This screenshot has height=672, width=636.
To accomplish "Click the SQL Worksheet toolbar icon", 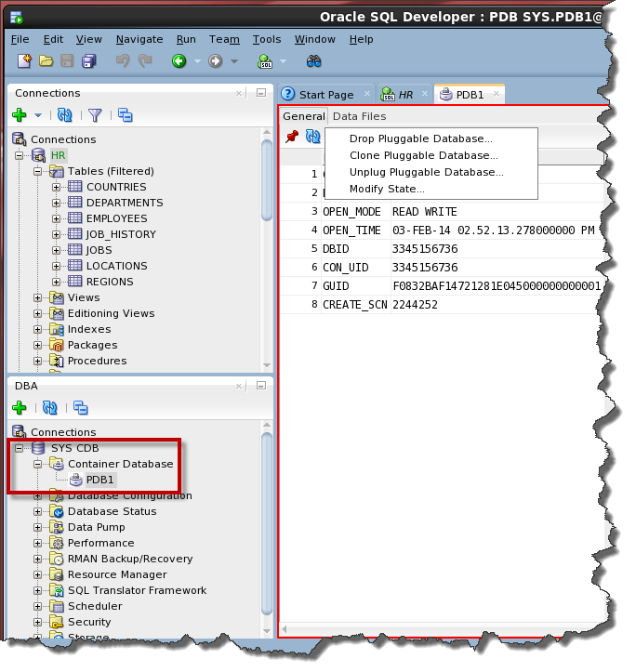I will point(265,61).
